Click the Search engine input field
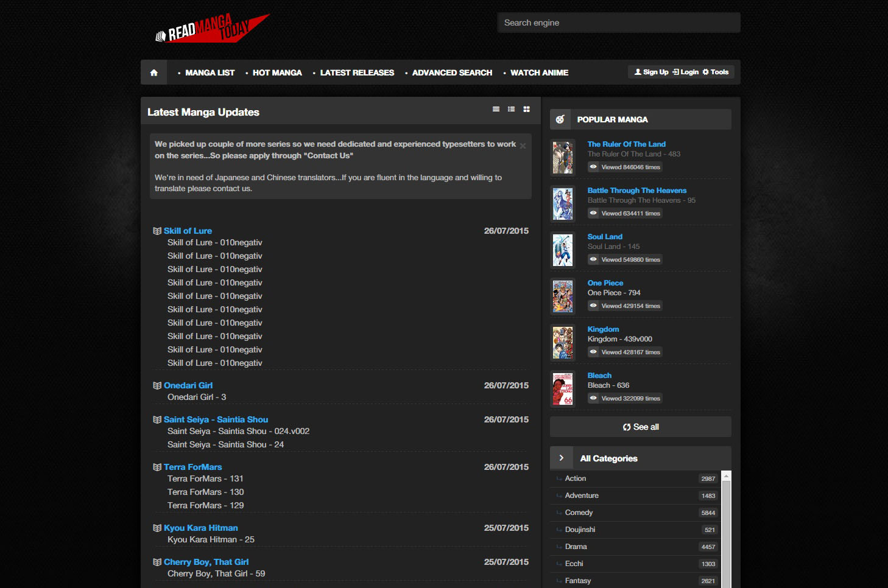This screenshot has width=888, height=588. (x=618, y=23)
